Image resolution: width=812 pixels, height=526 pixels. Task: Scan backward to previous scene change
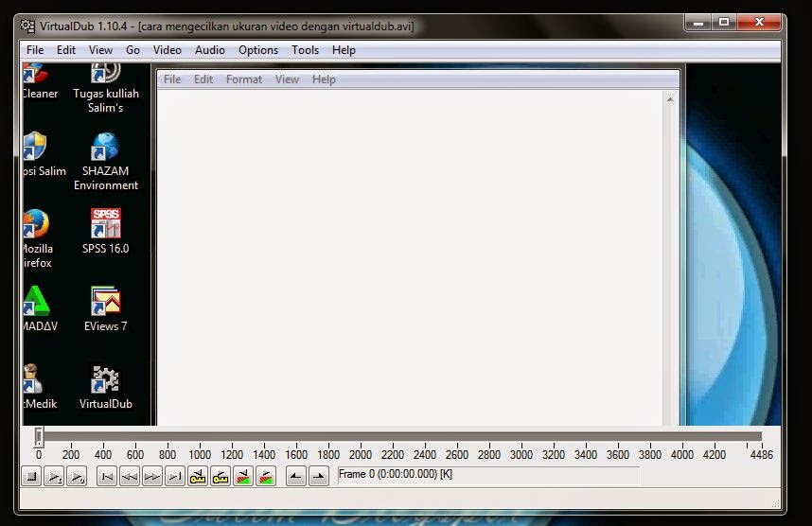tap(243, 476)
